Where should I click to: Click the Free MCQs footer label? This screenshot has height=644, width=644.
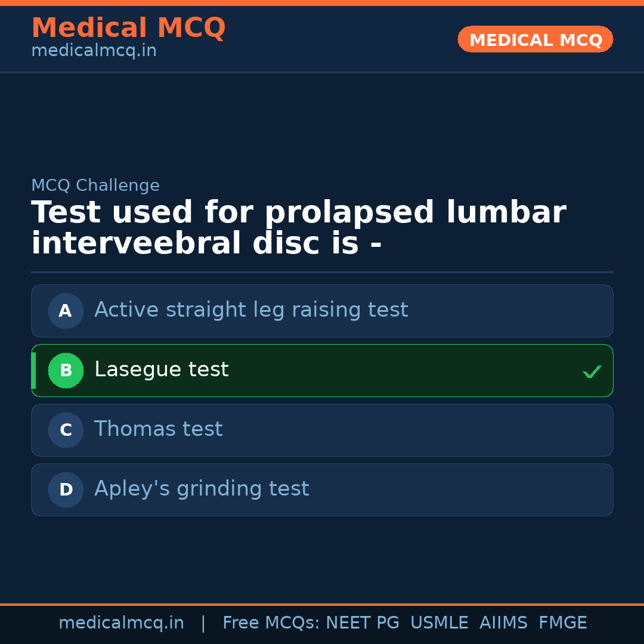(x=271, y=623)
